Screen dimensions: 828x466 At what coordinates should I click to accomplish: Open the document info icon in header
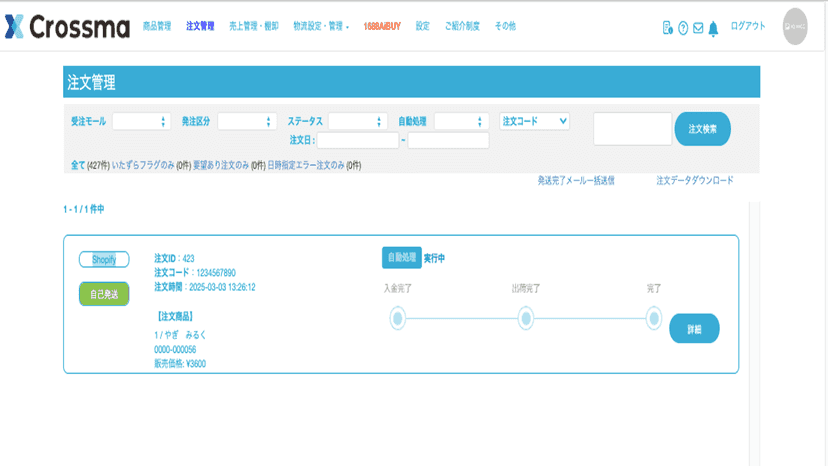coord(667,27)
